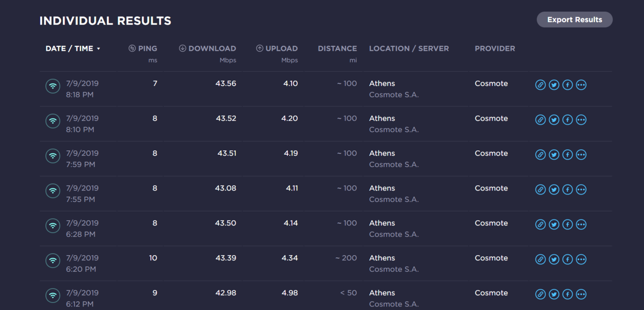Share 6:12 PM result on Twitter
The width and height of the screenshot is (644, 310).
(554, 294)
